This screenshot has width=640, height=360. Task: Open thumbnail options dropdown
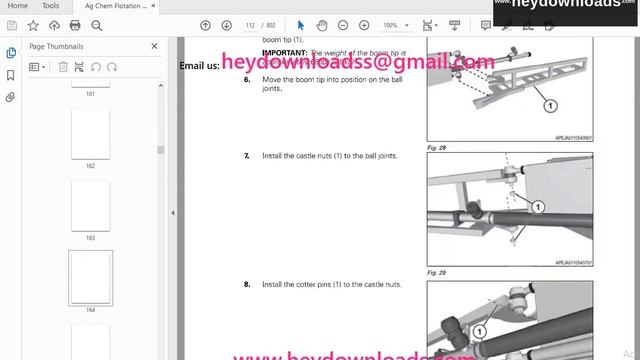[37, 67]
